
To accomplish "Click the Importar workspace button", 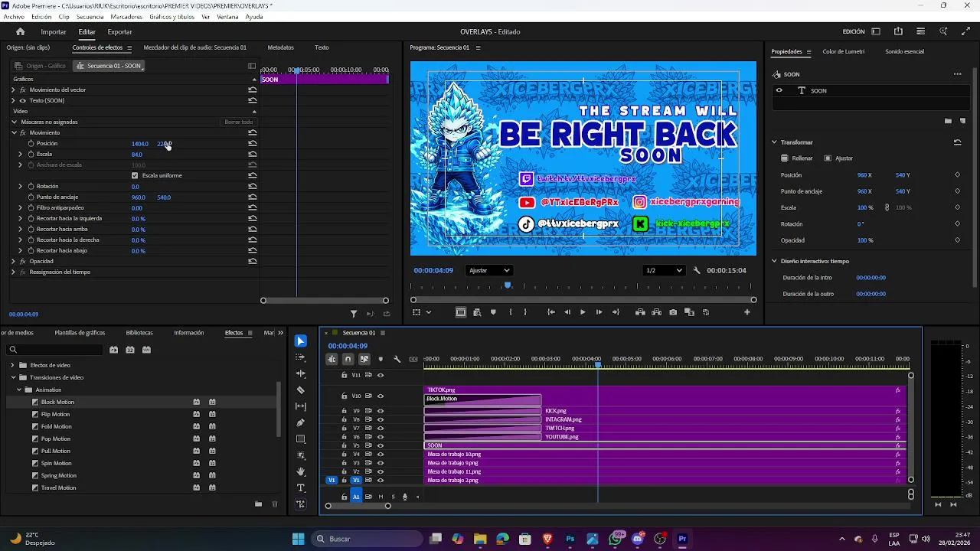I will pos(54,31).
